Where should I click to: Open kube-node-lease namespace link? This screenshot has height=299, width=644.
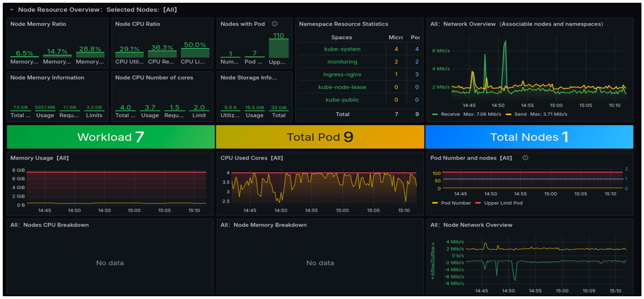342,87
